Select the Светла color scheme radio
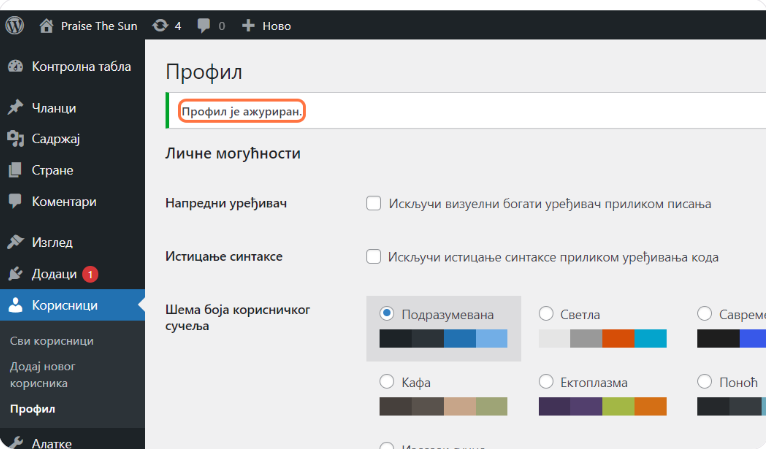This screenshot has height=449, width=766. tap(546, 314)
